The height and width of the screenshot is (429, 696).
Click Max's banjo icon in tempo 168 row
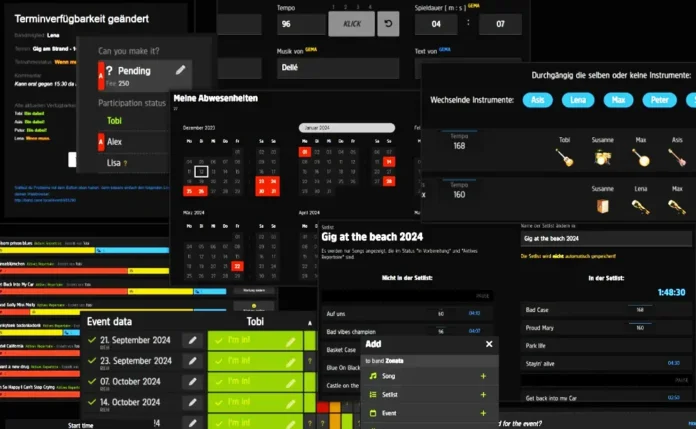[x=641, y=157]
